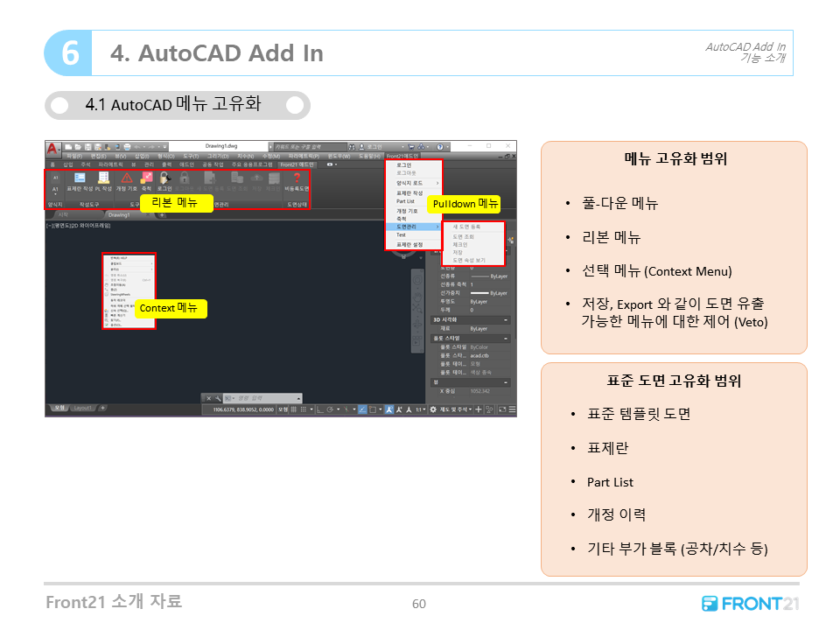Click the 체크인 ribbon icon
The width and height of the screenshot is (840, 630).
pyautogui.click(x=274, y=178)
